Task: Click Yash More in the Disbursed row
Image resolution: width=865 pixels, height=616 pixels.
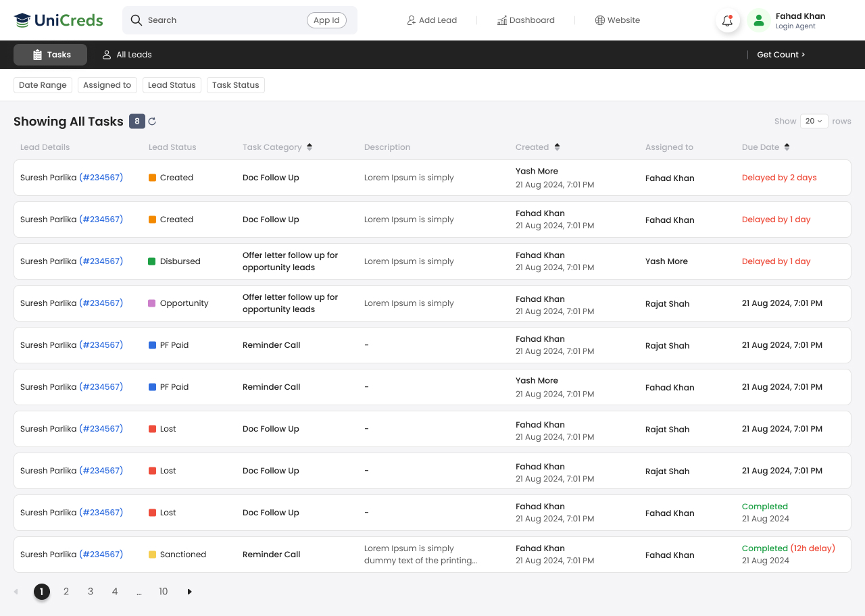Action: click(666, 261)
